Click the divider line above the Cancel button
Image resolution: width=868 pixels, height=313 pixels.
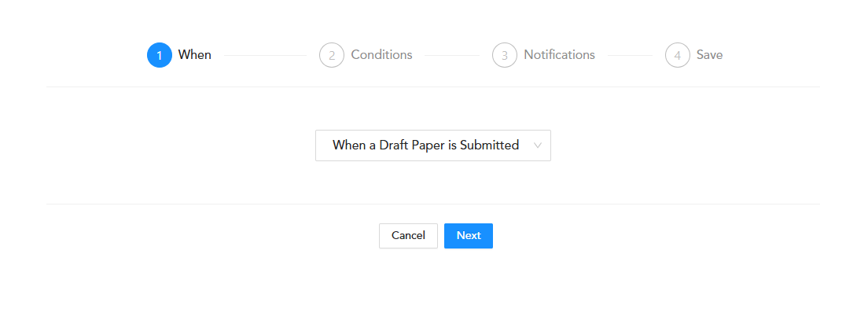click(433, 204)
